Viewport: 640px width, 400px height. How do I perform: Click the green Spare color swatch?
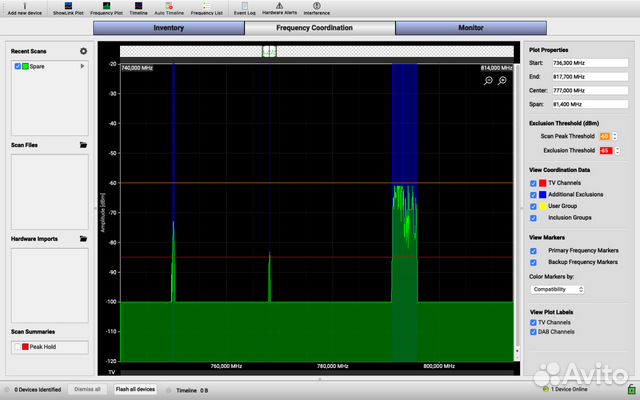25,66
